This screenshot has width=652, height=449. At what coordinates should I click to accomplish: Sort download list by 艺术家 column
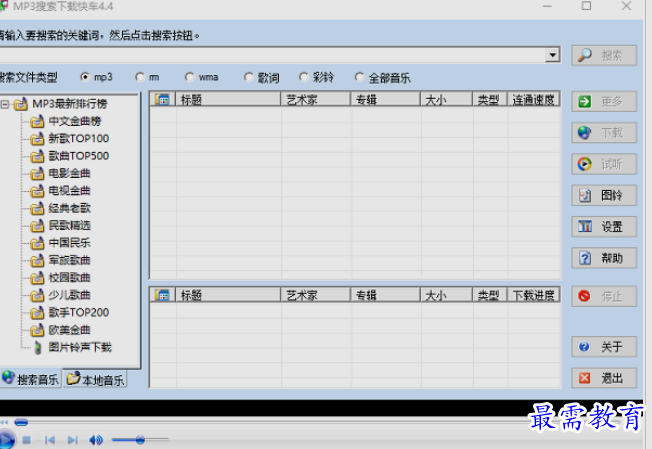pyautogui.click(x=316, y=295)
